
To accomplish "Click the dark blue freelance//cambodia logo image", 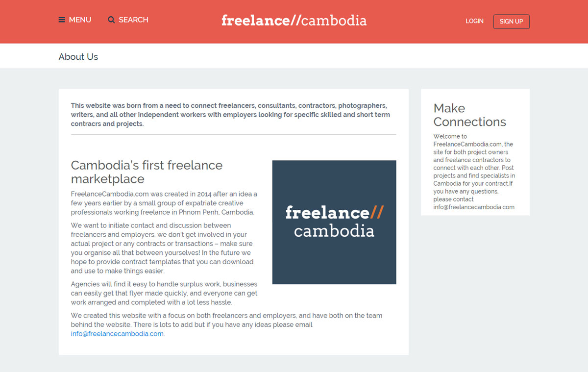I will click(334, 222).
